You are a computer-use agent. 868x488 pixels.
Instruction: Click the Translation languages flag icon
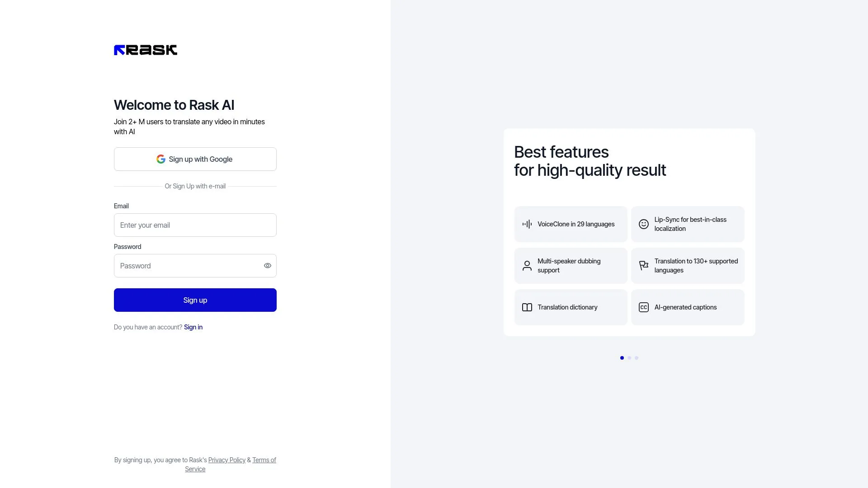click(643, 266)
